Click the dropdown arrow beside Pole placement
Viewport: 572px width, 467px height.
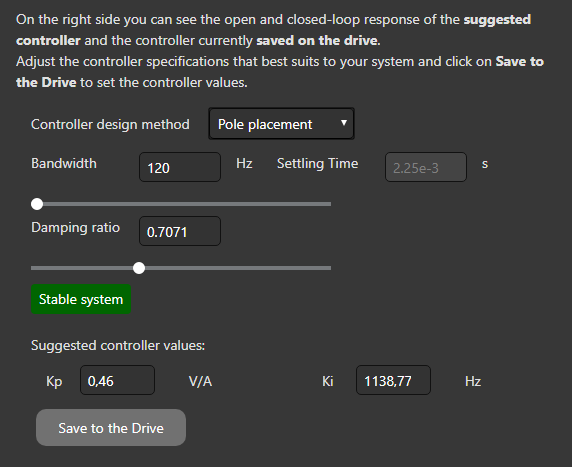pyautogui.click(x=344, y=123)
